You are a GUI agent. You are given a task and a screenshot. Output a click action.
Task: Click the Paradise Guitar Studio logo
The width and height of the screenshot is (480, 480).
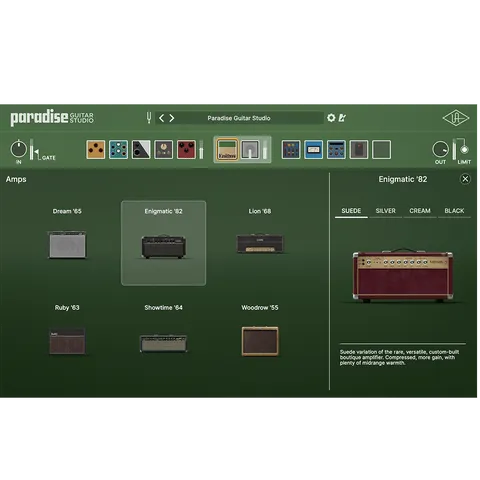(x=52, y=118)
